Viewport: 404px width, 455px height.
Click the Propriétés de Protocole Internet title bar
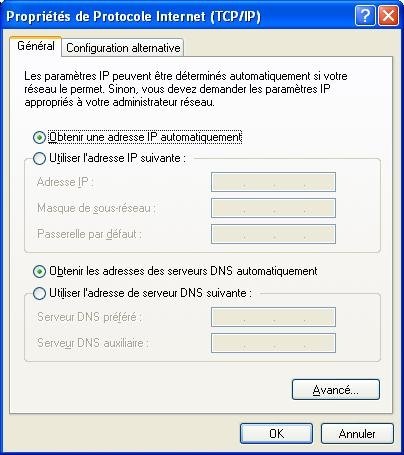pos(133,16)
